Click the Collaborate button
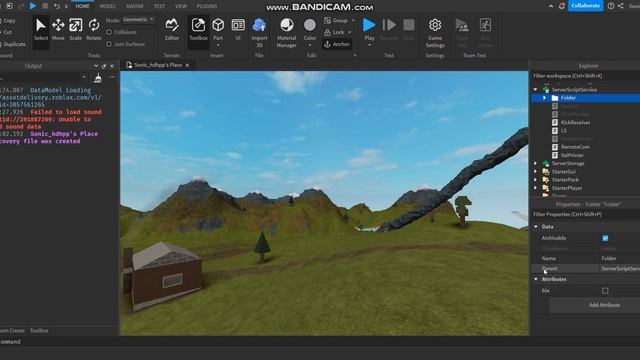The height and width of the screenshot is (360, 640). click(585, 6)
